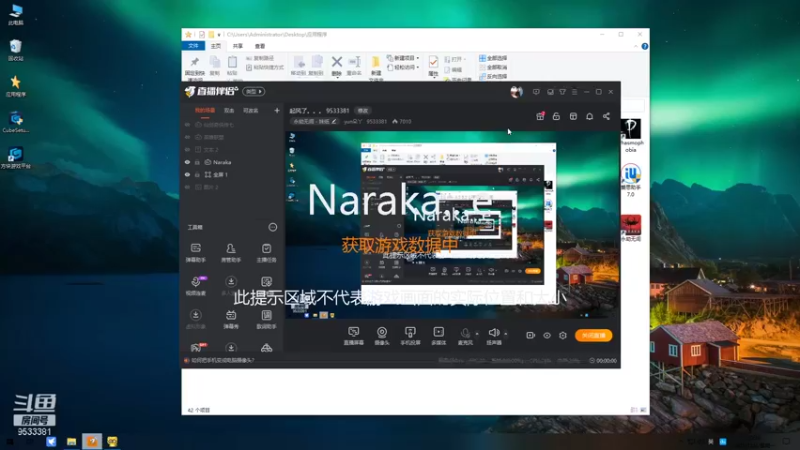Image resolution: width=800 pixels, height=450 pixels.
Task: Expand 轻松访问 dropdown in File Explorer
Action: [403, 67]
